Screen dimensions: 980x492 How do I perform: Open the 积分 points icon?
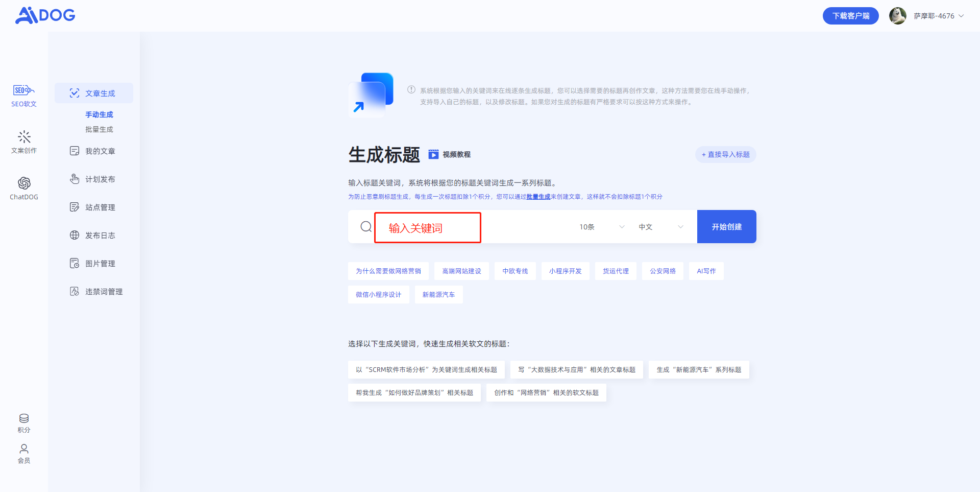pyautogui.click(x=24, y=418)
